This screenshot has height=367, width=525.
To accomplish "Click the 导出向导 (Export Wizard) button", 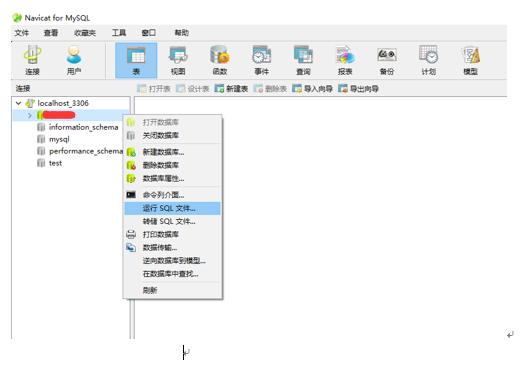I will [358, 89].
